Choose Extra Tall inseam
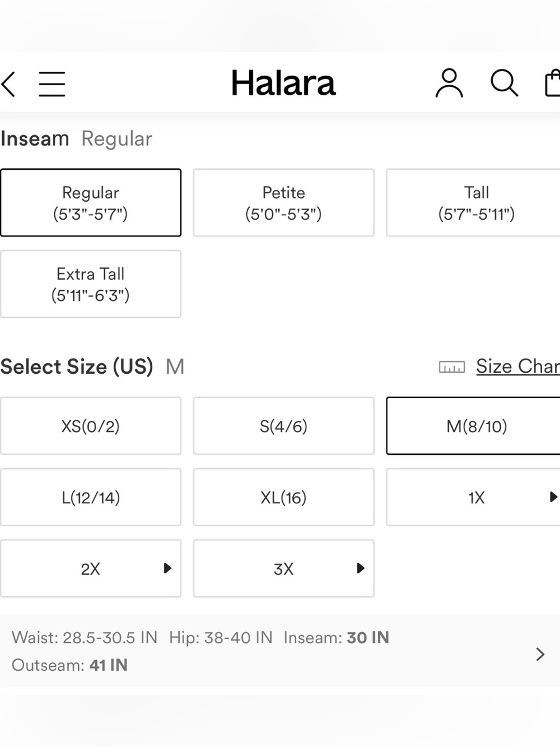560x747 pixels. point(91,284)
